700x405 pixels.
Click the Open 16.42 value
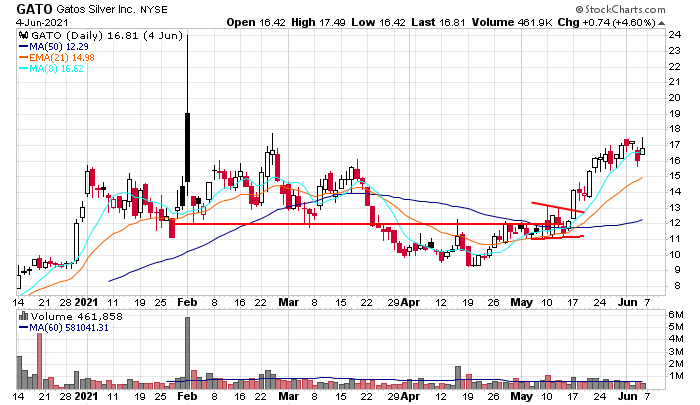click(x=256, y=22)
